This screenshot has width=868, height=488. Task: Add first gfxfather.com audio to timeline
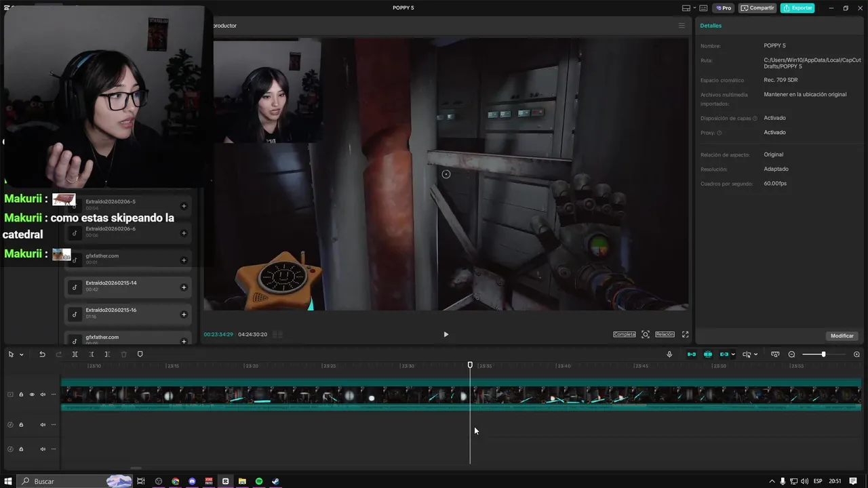pyautogui.click(x=184, y=260)
